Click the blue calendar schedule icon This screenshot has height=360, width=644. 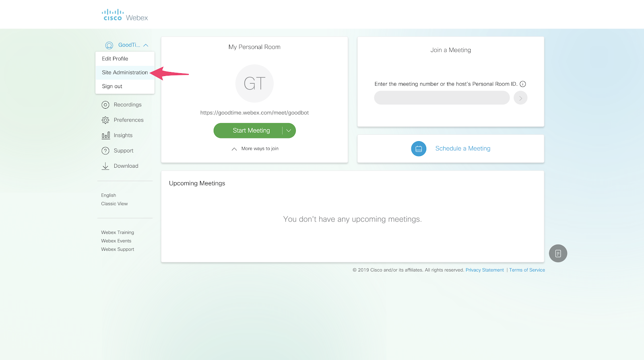click(x=419, y=149)
